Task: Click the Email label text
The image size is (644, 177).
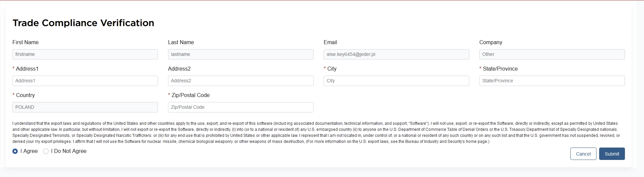Action: tap(330, 42)
